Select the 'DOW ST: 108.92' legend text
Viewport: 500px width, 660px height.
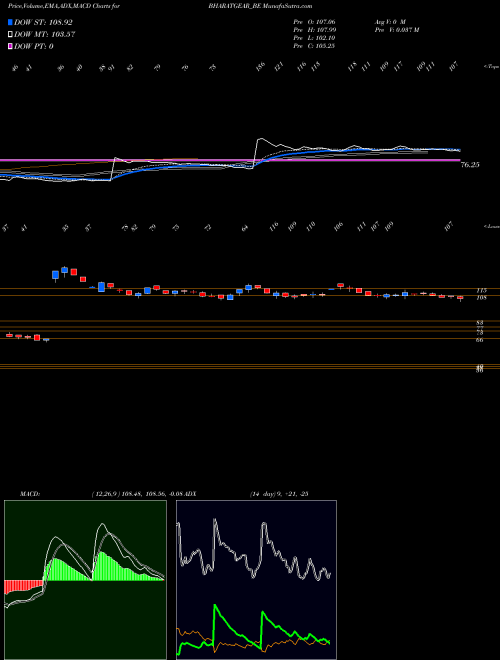(43, 23)
